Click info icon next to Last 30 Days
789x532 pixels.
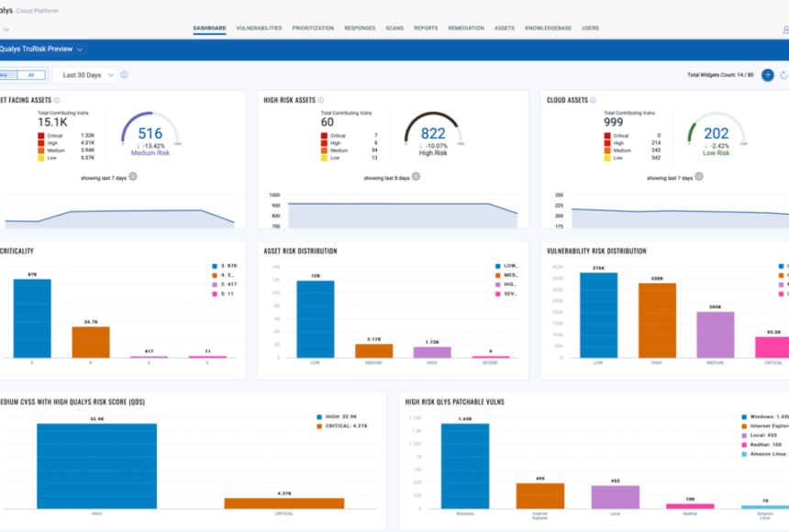125,75
